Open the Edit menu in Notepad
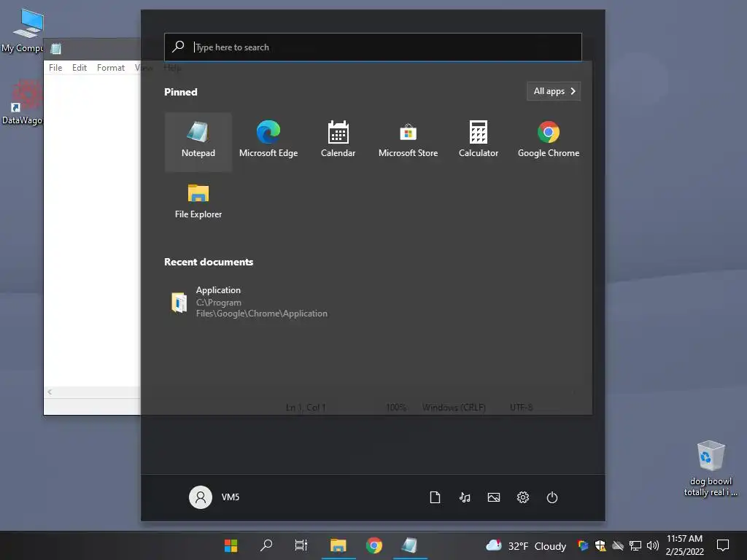747x560 pixels. tap(79, 68)
